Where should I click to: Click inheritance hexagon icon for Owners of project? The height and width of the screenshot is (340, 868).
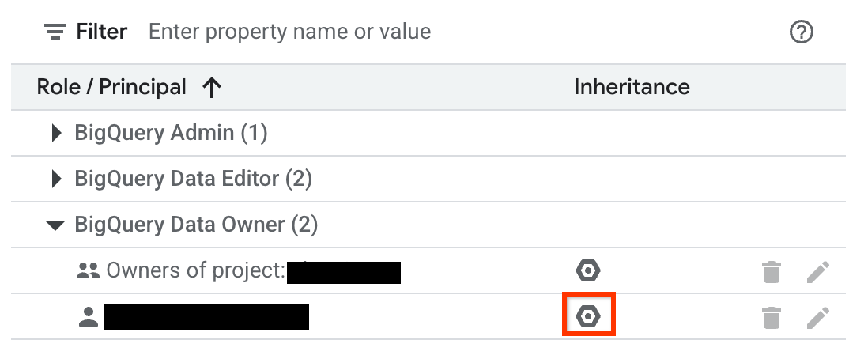(587, 271)
